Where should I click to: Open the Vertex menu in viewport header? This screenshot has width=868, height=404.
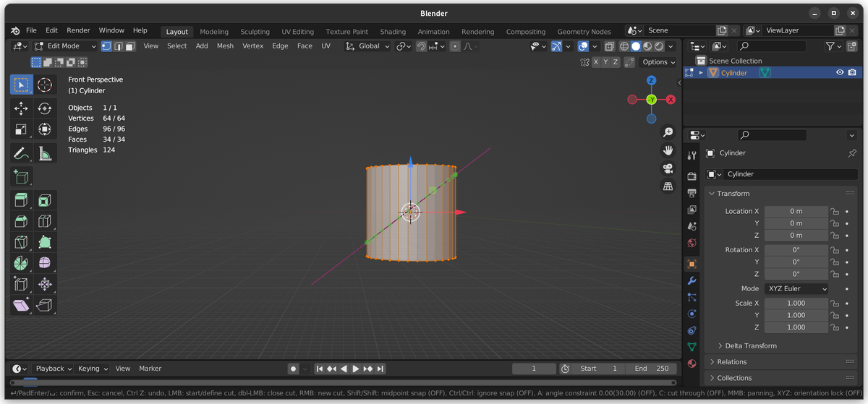(x=252, y=46)
